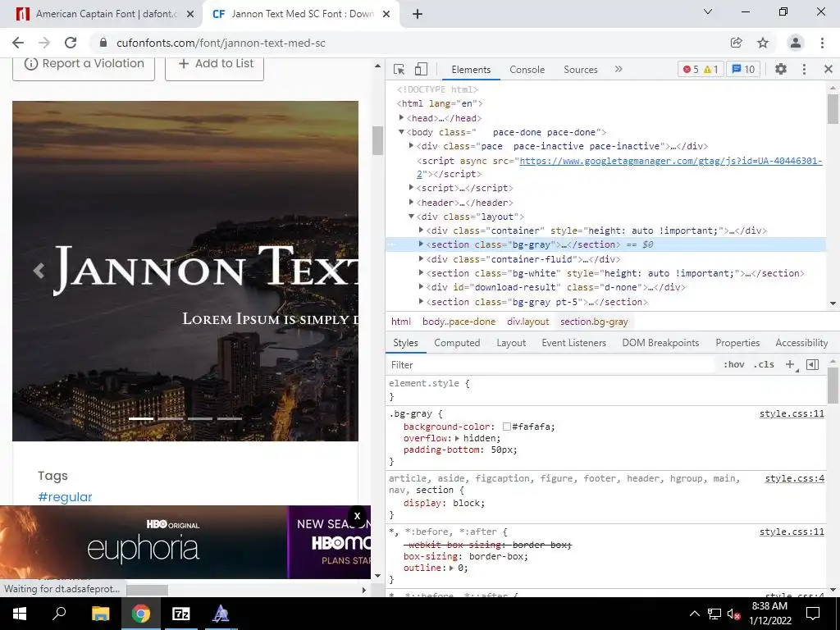840x630 pixels.
Task: Open 7-Zip from the taskbar
Action: point(181,614)
